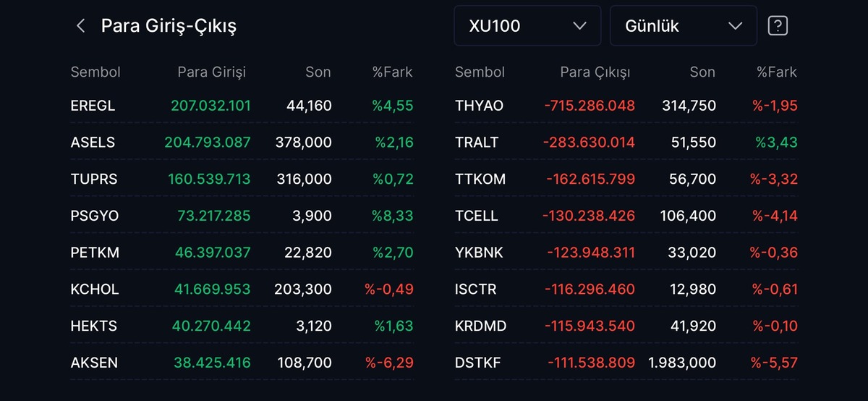Viewport: 868px width, 401px height.
Task: Open the KRDMD symbol row
Action: tap(626, 326)
